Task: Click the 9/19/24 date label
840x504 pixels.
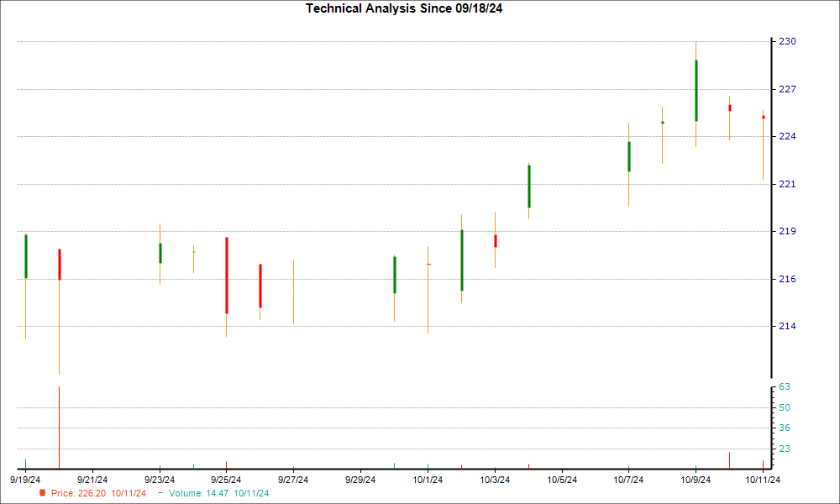Action: [25, 480]
